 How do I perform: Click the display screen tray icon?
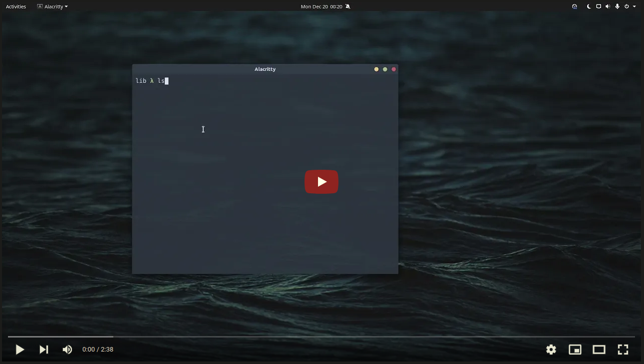[x=599, y=6]
